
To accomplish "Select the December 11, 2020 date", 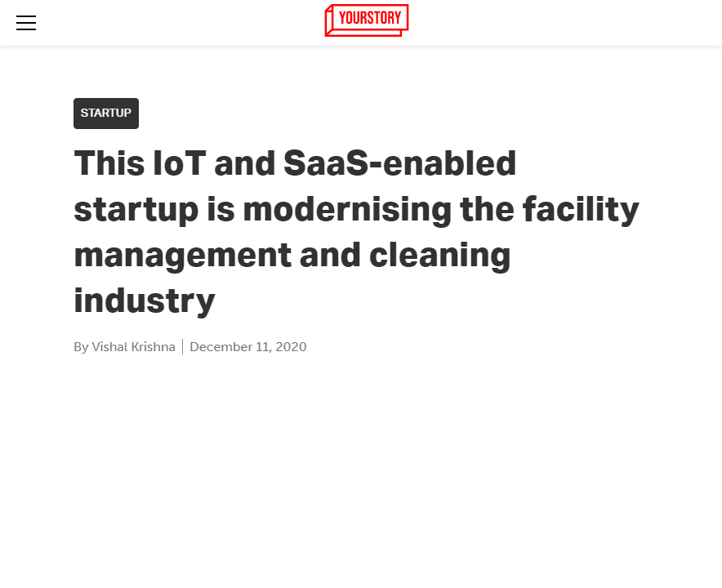I will click(x=247, y=346).
